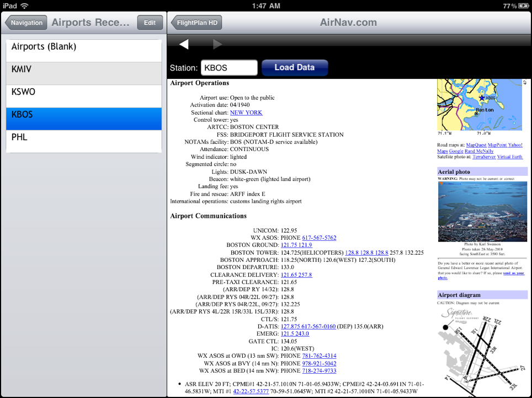
Task: View the KBOS aerial photo thumbnail
Action: coord(482,212)
